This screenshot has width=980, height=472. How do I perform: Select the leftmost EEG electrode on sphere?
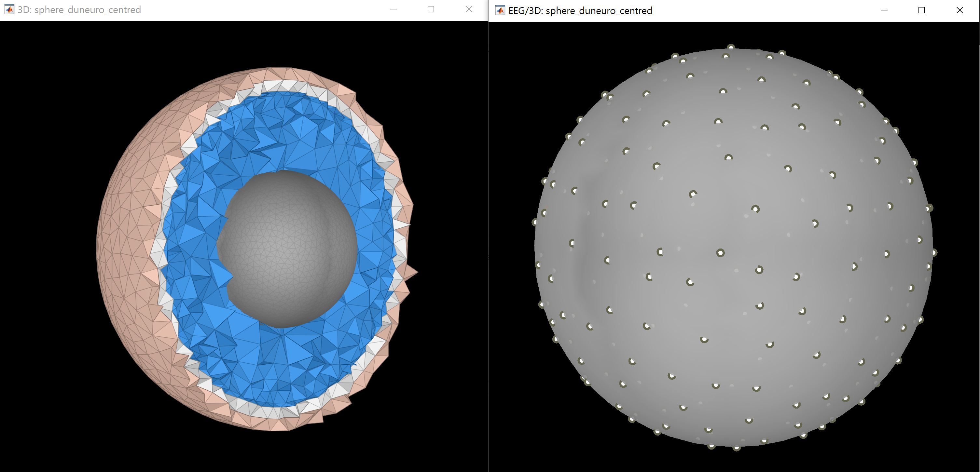pos(535,222)
